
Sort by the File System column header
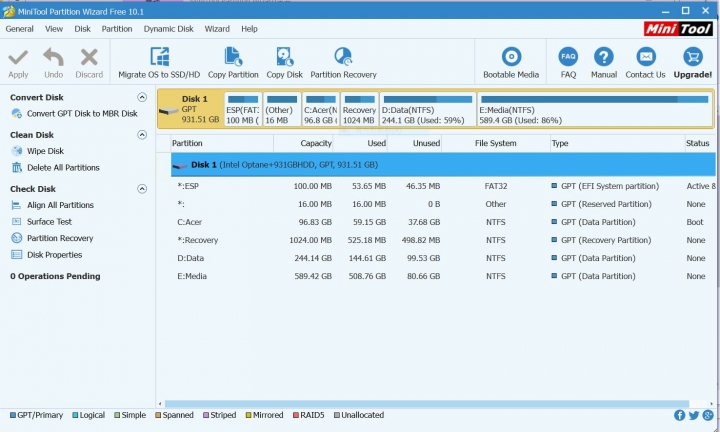click(495, 143)
